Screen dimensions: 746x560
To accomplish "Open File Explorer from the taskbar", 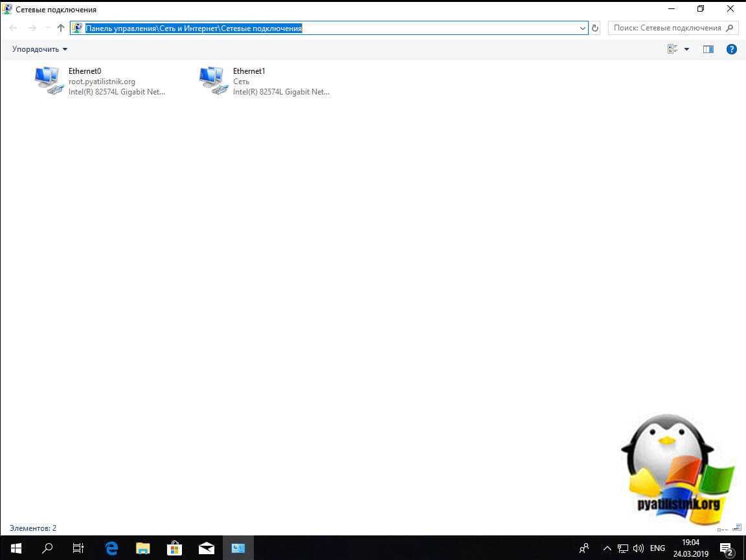I will pyautogui.click(x=143, y=548).
